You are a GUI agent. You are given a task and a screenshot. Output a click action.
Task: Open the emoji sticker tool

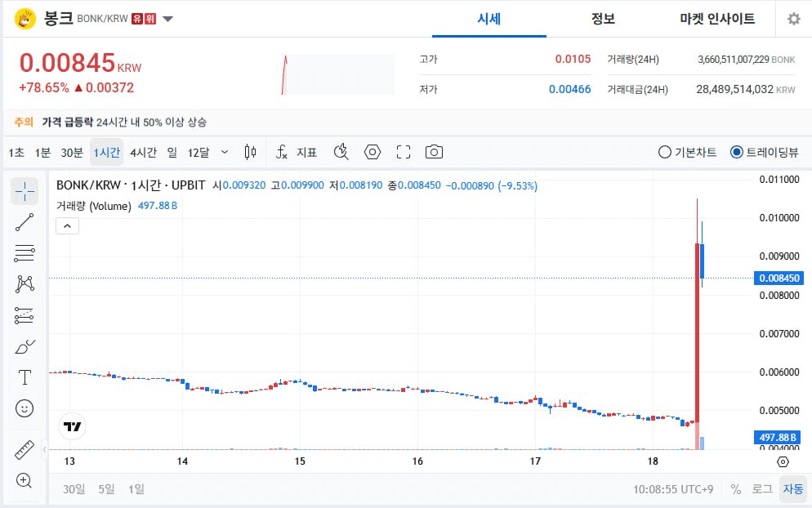pyautogui.click(x=25, y=408)
